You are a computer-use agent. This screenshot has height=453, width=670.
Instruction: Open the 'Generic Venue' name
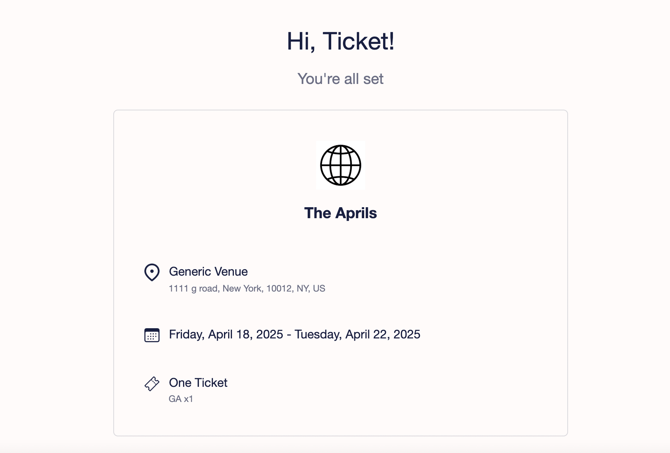point(208,271)
